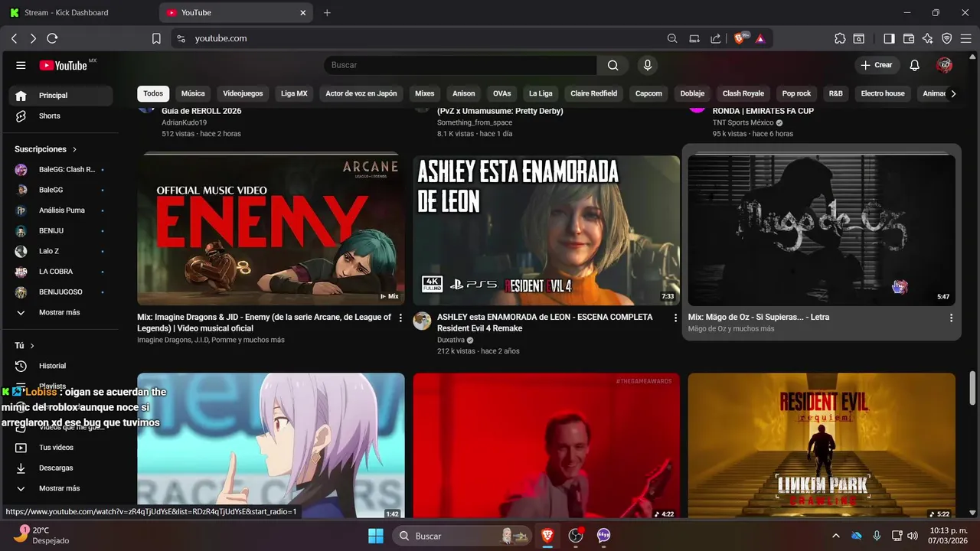This screenshot has width=980, height=551.
Task: Open a new browser tab
Action: click(x=327, y=12)
